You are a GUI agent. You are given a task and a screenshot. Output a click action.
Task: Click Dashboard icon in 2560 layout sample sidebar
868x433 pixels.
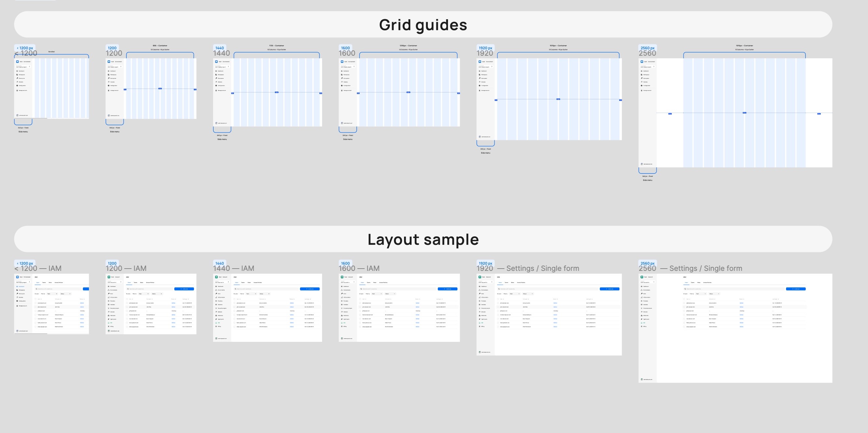[641, 286]
